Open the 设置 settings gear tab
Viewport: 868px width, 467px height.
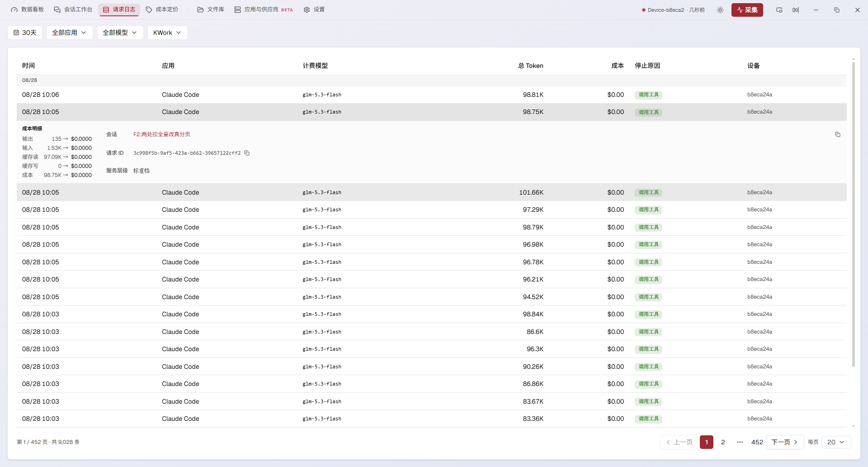(314, 10)
